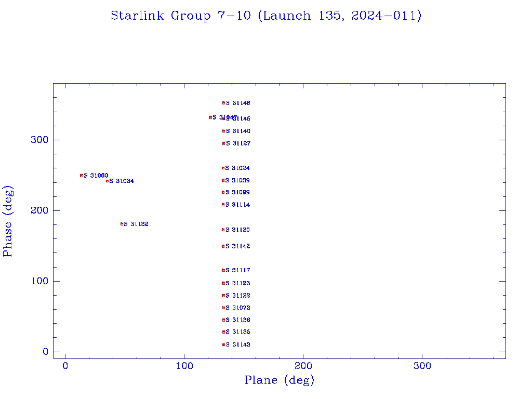Select the Plane axis tick label "300"
The image size is (532, 399).
point(422,366)
